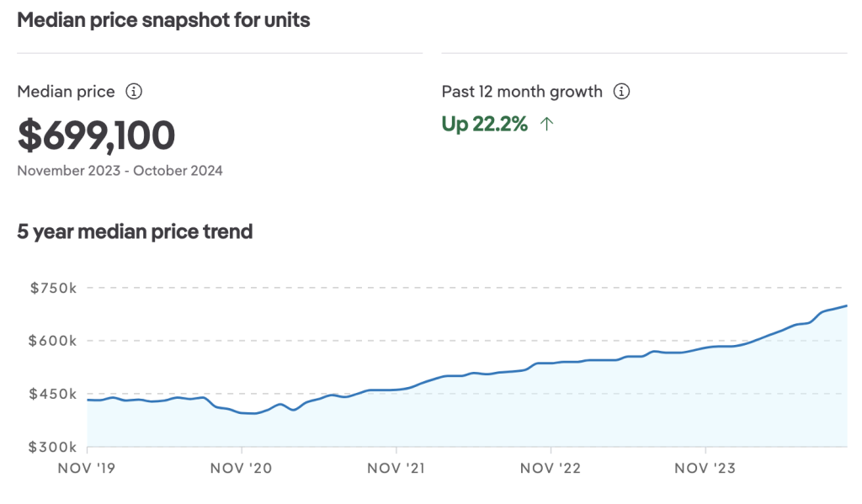Click the "5 year median price trend" heading
The image size is (862, 504).
point(135,231)
